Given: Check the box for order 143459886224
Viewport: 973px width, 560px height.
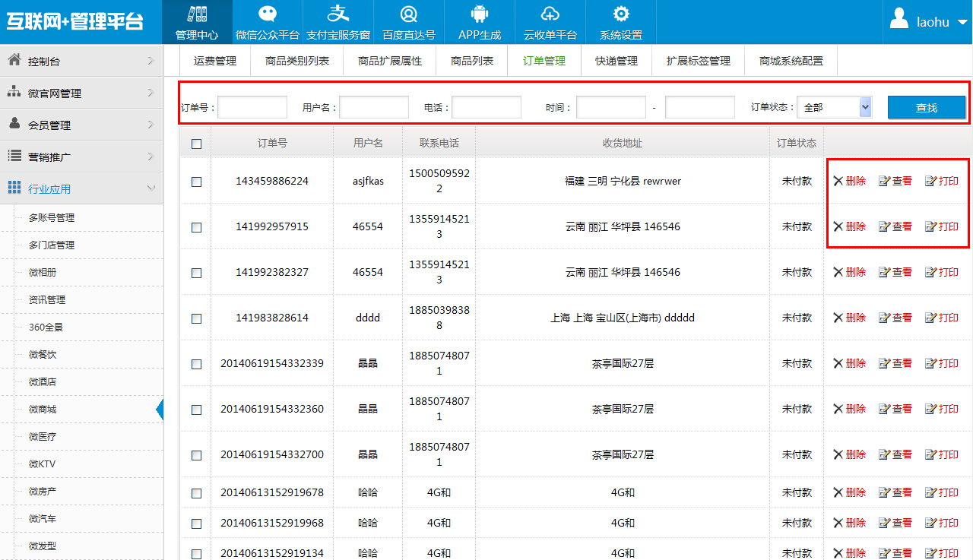Looking at the screenshot, I should pyautogui.click(x=197, y=182).
